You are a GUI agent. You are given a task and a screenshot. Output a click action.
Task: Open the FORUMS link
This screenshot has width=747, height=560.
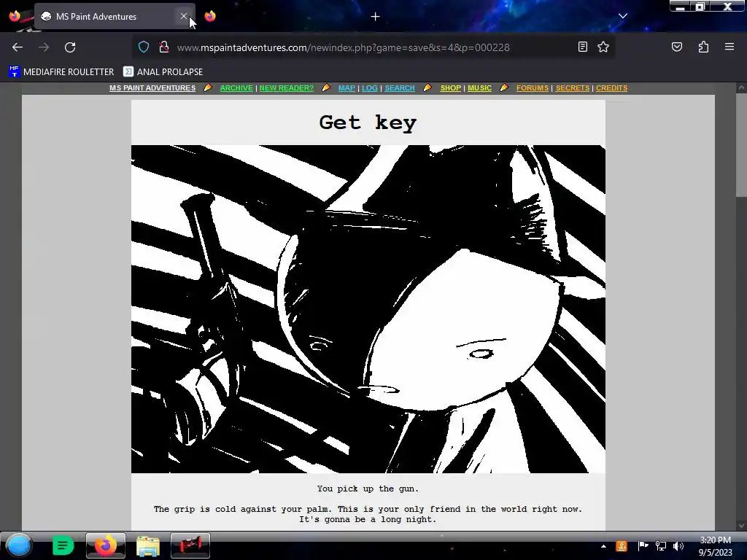pyautogui.click(x=533, y=88)
